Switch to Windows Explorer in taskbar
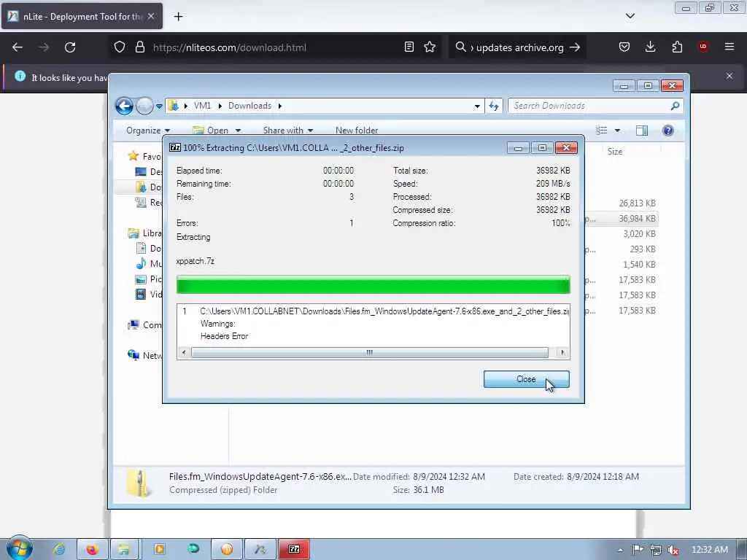 [124, 549]
